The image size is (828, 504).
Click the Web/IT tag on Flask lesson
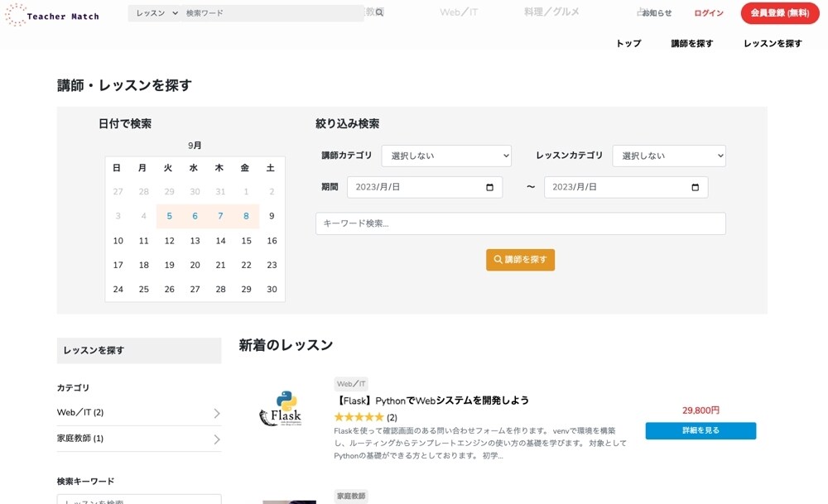point(351,384)
